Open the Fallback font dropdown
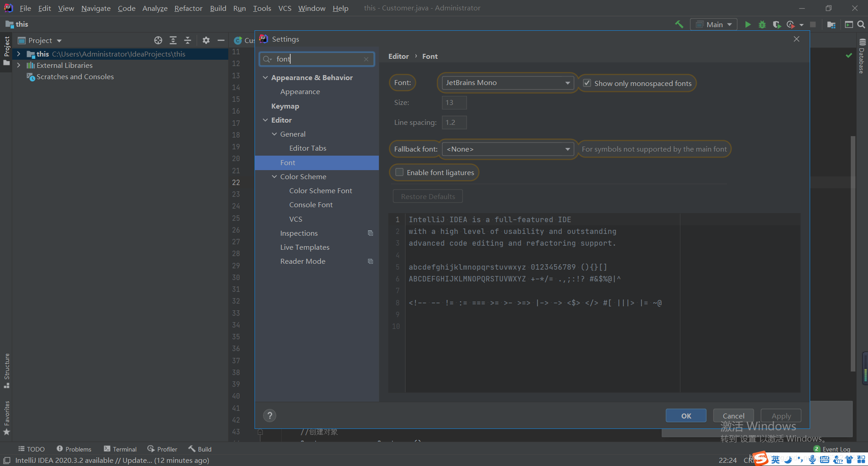This screenshot has width=868, height=466. pos(508,149)
